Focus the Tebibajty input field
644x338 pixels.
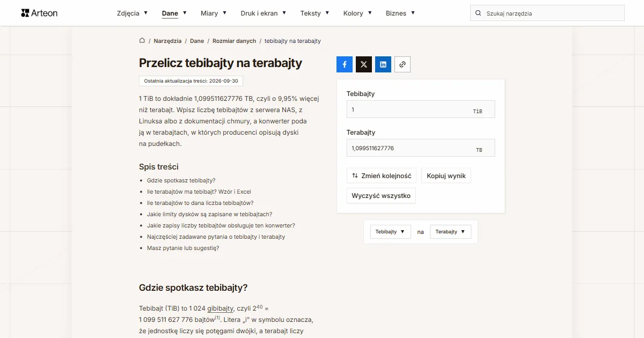click(421, 109)
